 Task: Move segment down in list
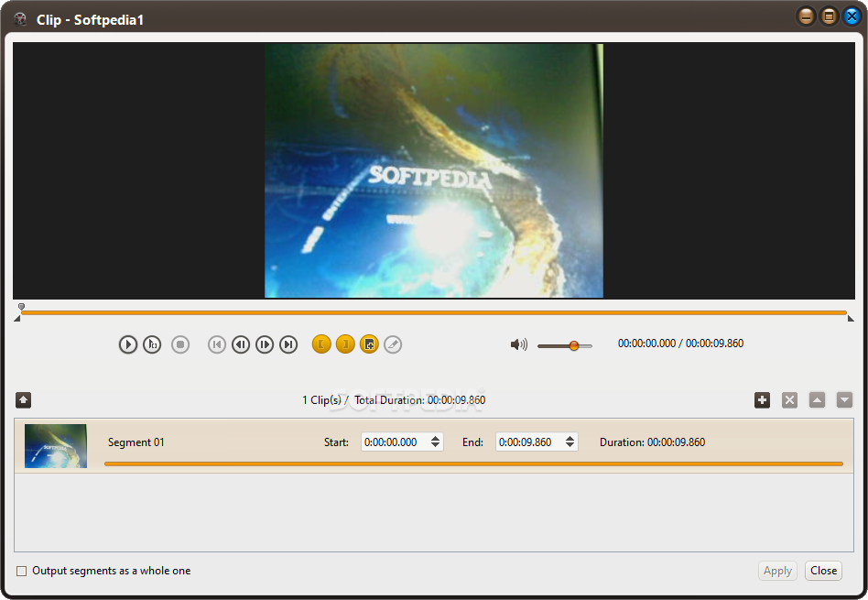point(844,400)
